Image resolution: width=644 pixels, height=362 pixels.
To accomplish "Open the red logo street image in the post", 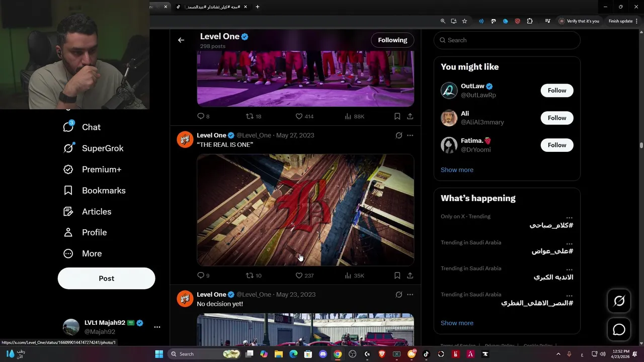I will 305,210.
